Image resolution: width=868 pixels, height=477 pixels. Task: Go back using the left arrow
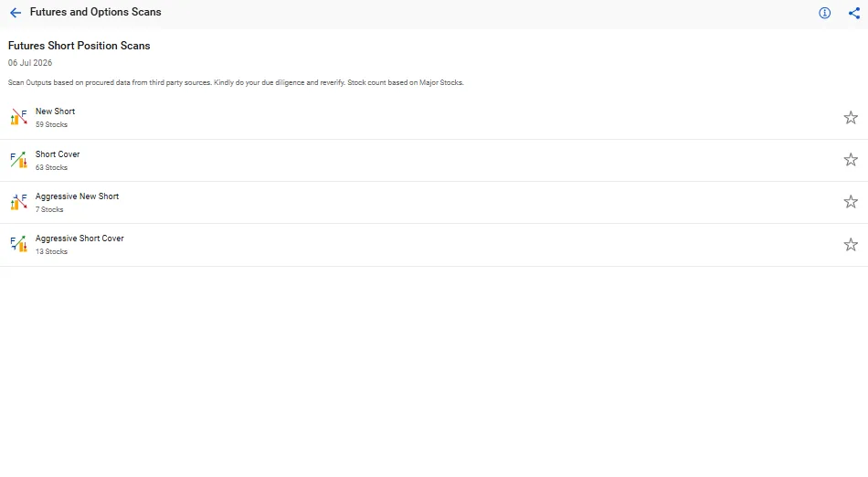(16, 13)
